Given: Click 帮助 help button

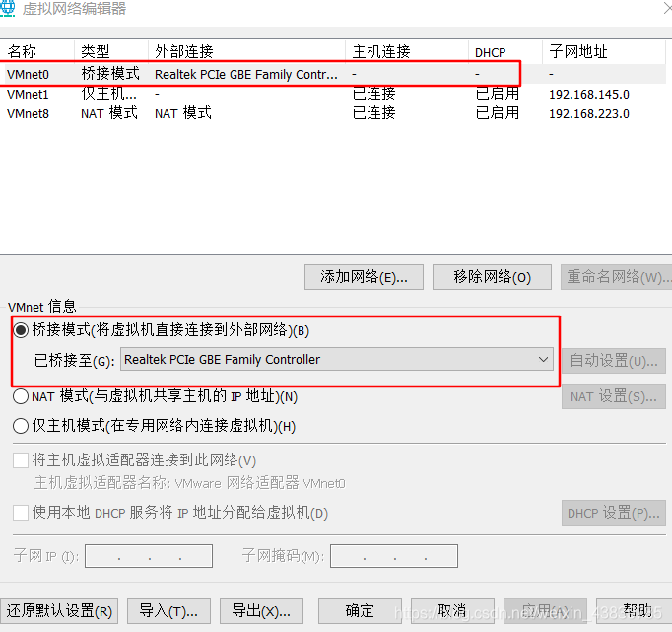Looking at the screenshot, I should point(635,611).
